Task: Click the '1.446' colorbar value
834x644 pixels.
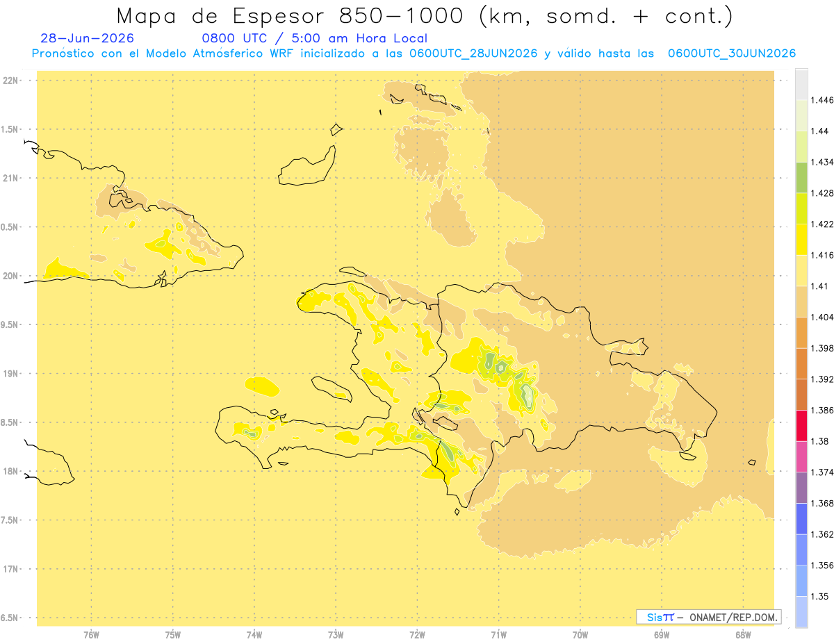Action: 821,100
